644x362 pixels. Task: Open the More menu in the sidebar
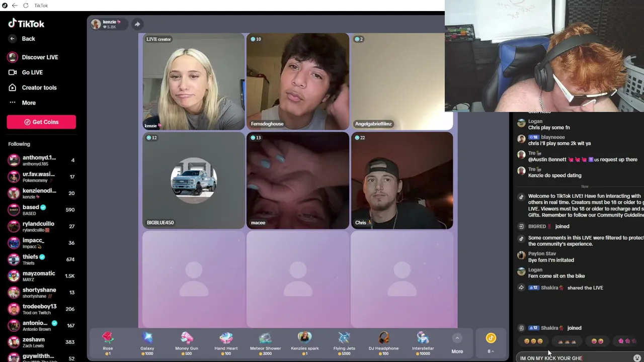pos(22,103)
